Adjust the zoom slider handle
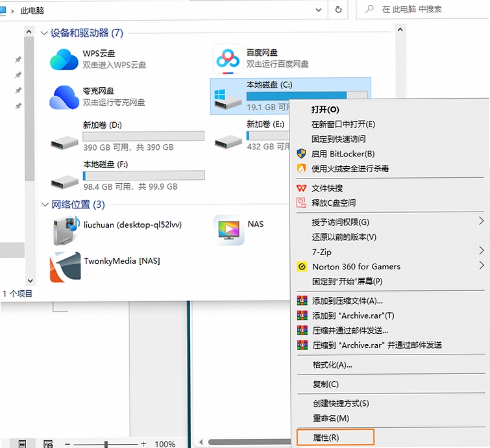This screenshot has height=448, width=490. [106, 444]
